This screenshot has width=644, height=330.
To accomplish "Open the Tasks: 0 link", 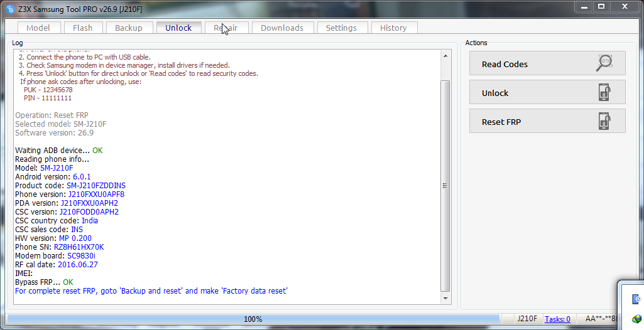I will [x=557, y=319].
